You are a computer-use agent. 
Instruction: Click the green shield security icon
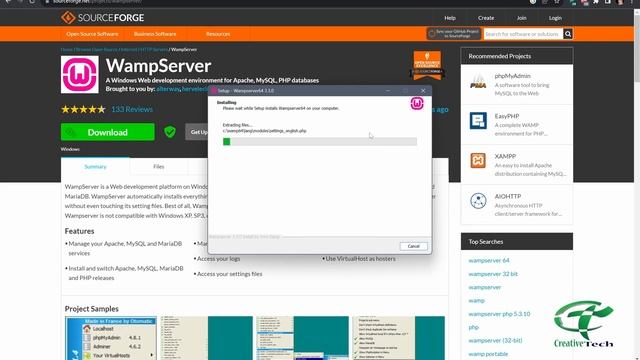pos(170,132)
